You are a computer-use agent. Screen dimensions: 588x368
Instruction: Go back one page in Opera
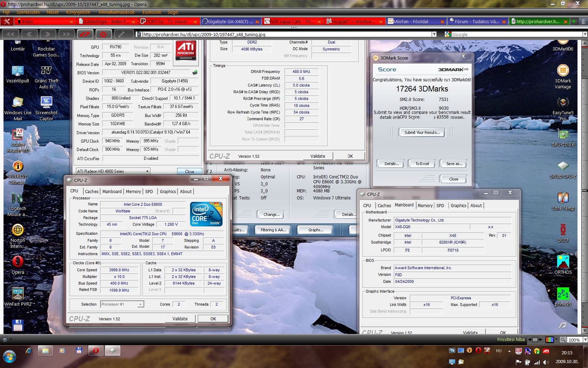point(29,34)
